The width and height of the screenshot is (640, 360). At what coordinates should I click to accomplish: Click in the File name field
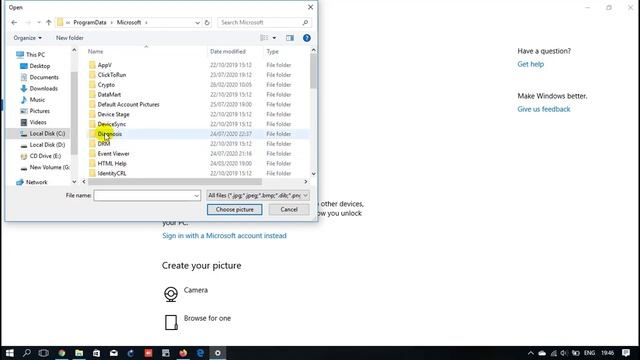tap(143, 196)
